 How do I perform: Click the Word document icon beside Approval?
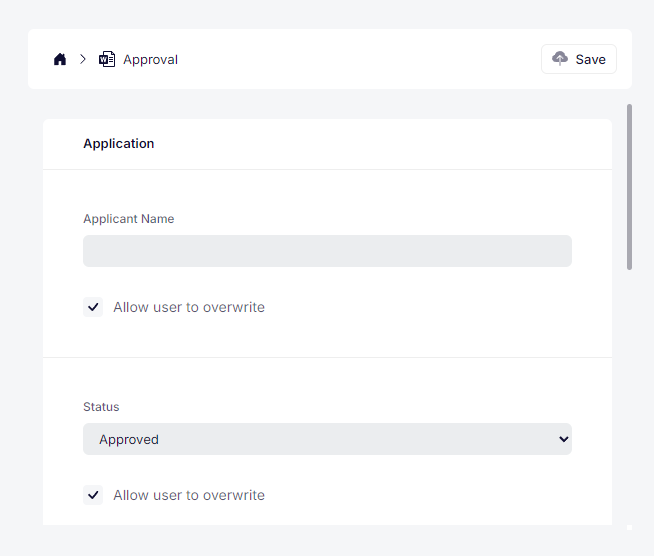(107, 59)
